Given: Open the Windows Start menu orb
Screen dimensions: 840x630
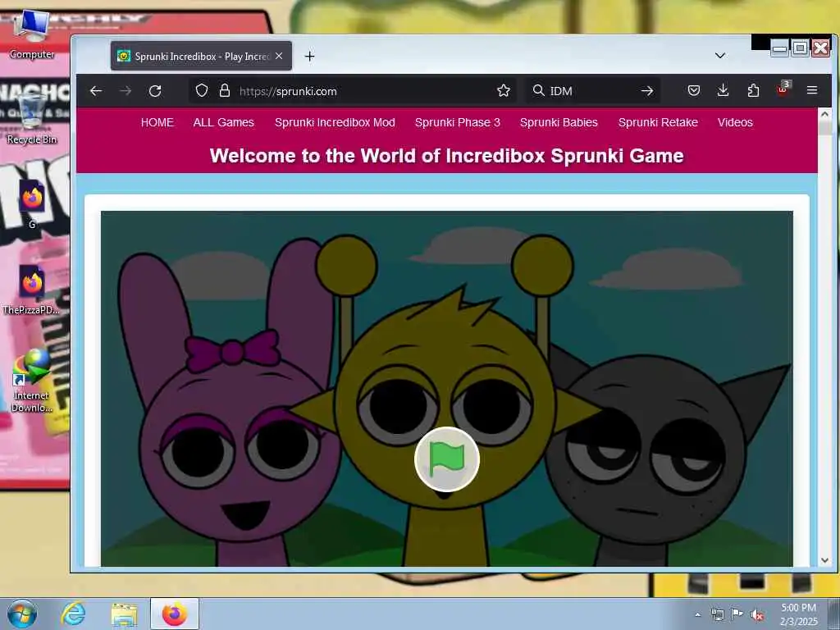Looking at the screenshot, I should tap(22, 614).
